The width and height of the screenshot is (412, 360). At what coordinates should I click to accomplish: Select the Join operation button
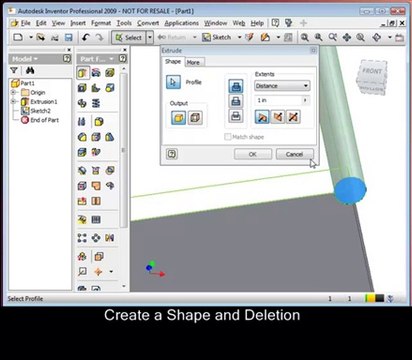click(236, 86)
